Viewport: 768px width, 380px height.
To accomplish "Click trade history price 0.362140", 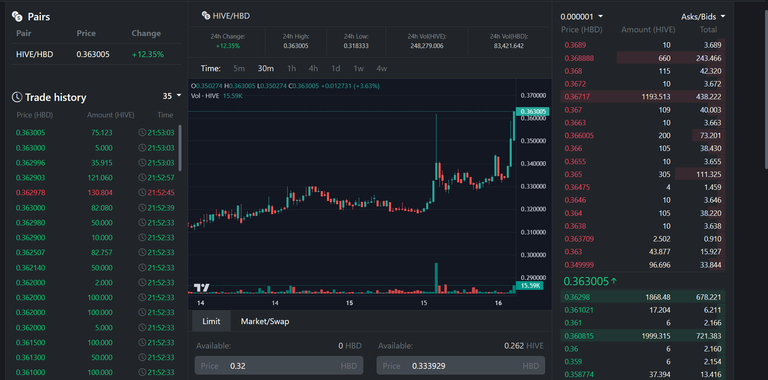I will 30,267.
